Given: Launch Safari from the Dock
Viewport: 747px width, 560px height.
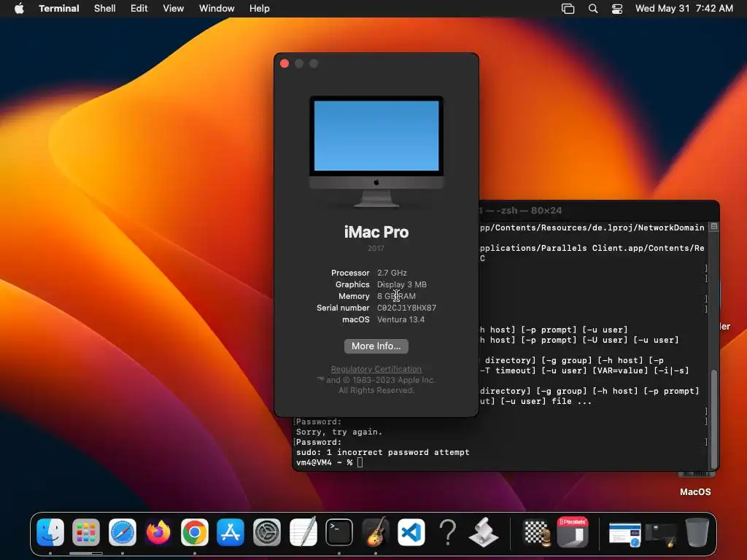Looking at the screenshot, I should 123,532.
